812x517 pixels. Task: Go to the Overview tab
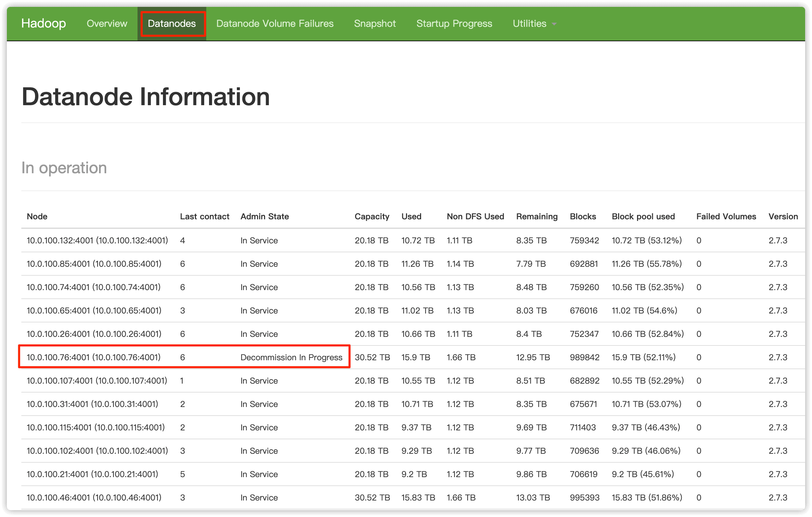107,23
